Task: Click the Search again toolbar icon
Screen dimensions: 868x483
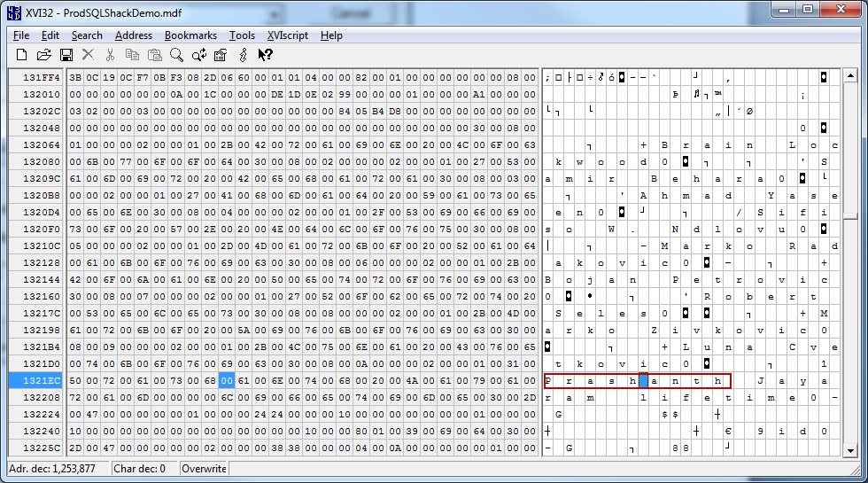Action: point(199,55)
